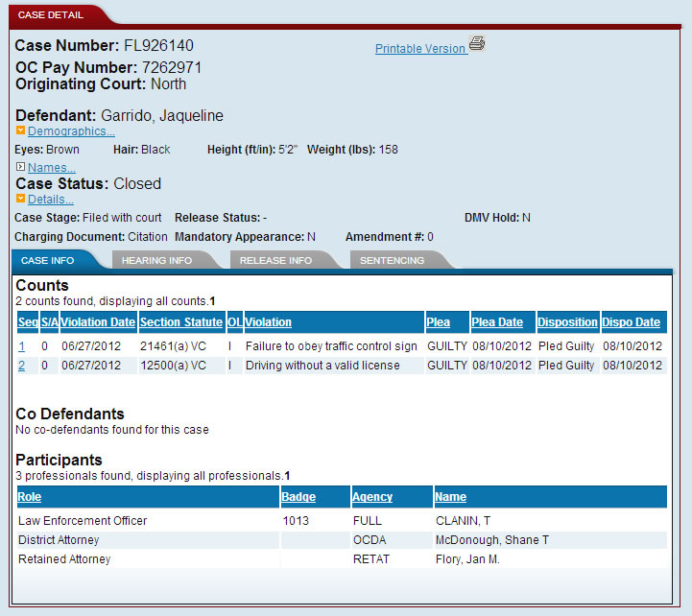Collapse the case Details arrow icon
Screen dimensions: 692x616
20,199
